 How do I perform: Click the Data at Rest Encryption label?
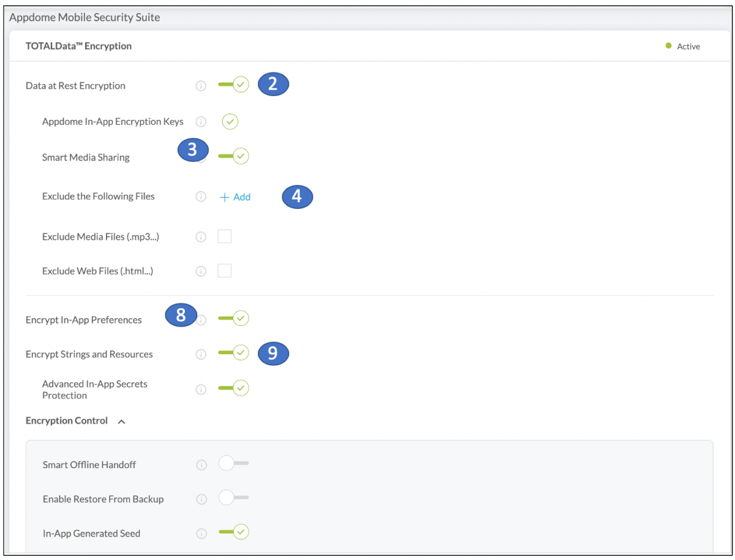click(x=75, y=86)
